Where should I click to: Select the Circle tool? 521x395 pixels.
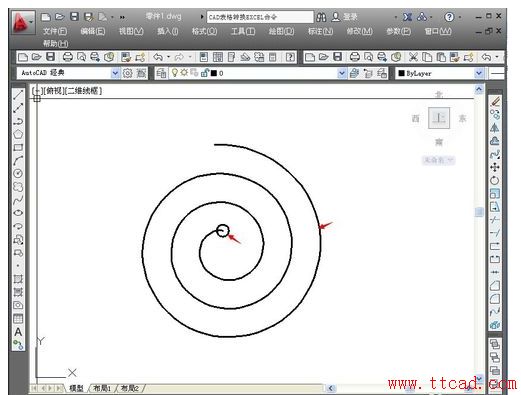[18, 173]
